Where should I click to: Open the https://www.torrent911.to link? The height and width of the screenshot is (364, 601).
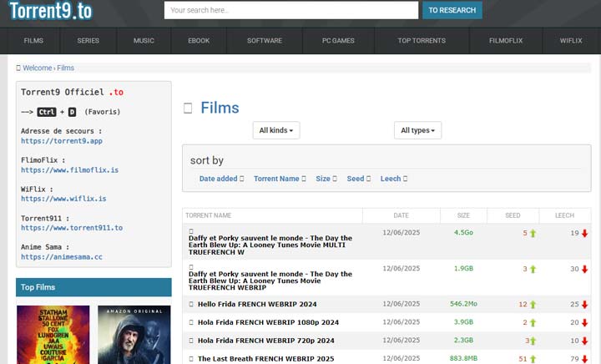click(x=72, y=228)
